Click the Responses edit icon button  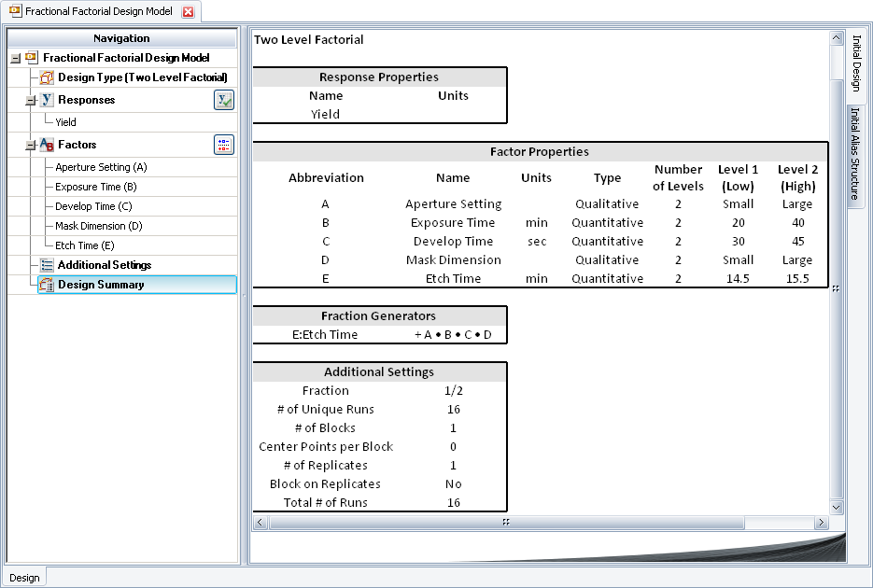[224, 100]
